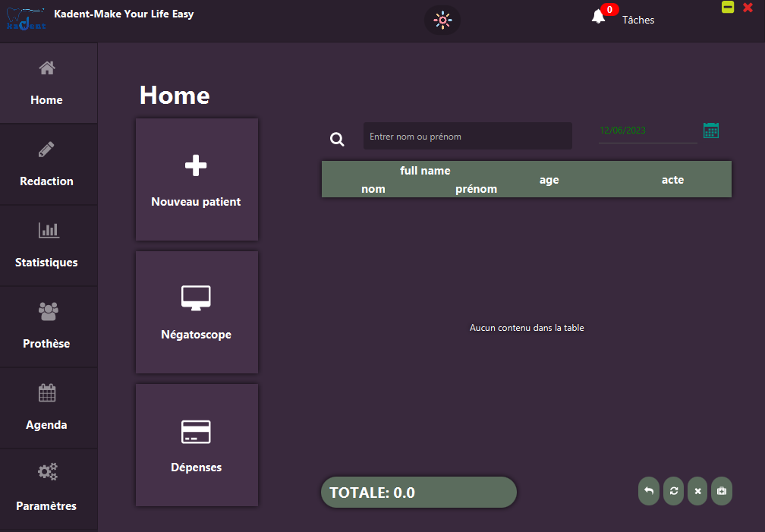This screenshot has height=532, width=765.
Task: Click the refresh arrows button
Action: tap(673, 491)
